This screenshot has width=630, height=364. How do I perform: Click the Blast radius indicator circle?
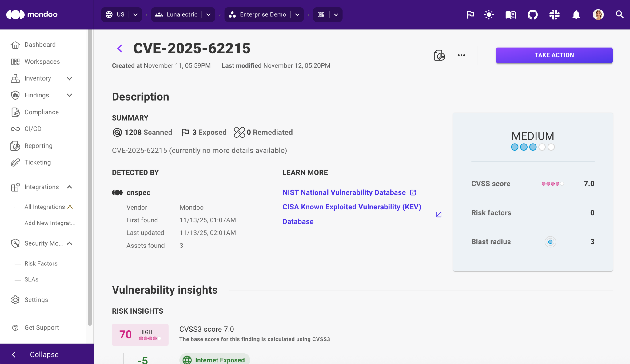point(550,242)
